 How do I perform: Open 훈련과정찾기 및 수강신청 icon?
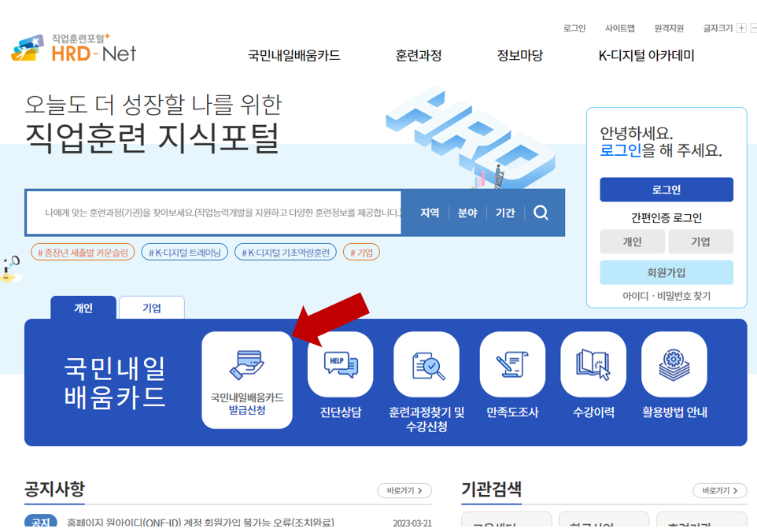click(427, 364)
